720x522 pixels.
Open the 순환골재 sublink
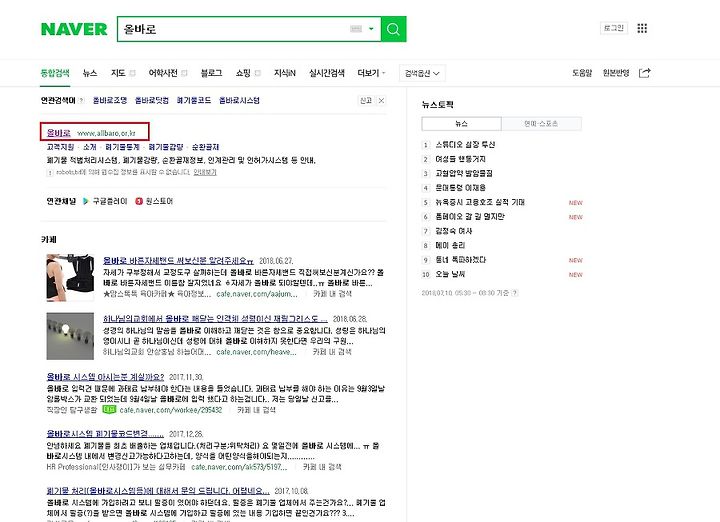point(205,147)
